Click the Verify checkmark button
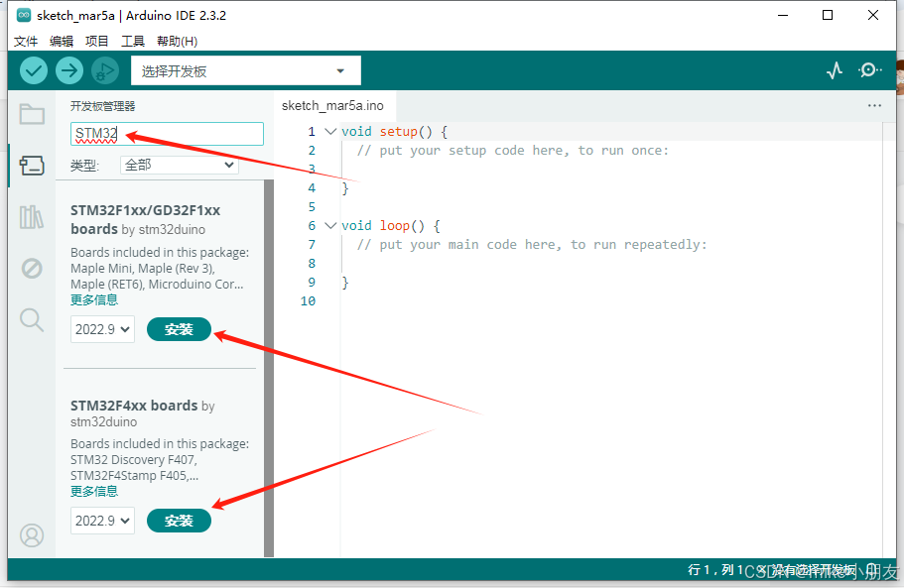 point(34,70)
